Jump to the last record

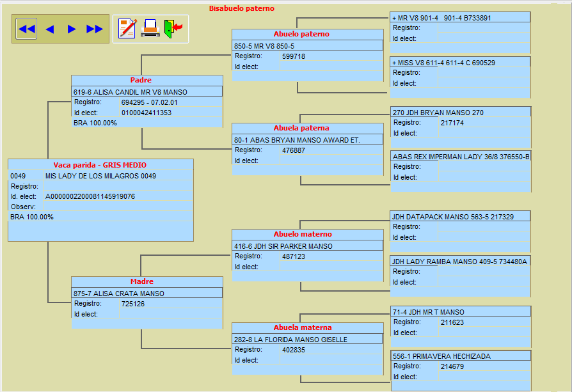coord(94,29)
